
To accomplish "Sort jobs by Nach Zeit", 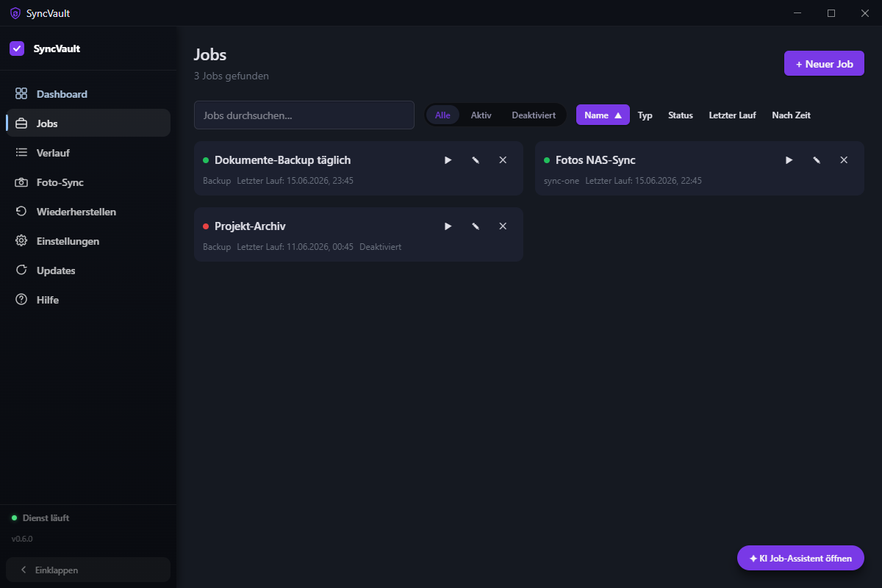I will [791, 115].
